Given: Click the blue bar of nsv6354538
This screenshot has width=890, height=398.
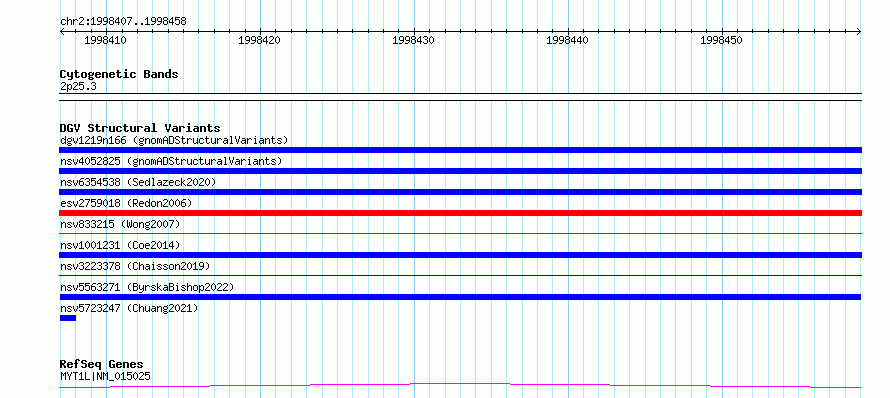Looking at the screenshot, I should (460, 192).
